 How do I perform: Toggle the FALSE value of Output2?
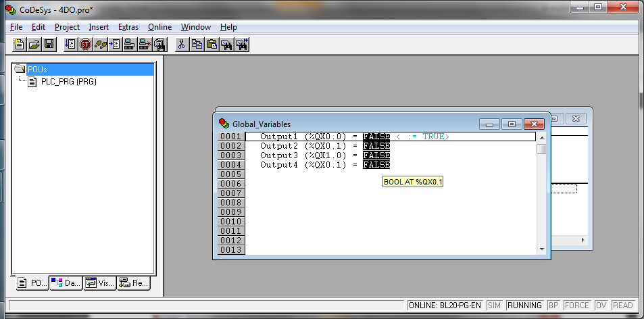[376, 146]
